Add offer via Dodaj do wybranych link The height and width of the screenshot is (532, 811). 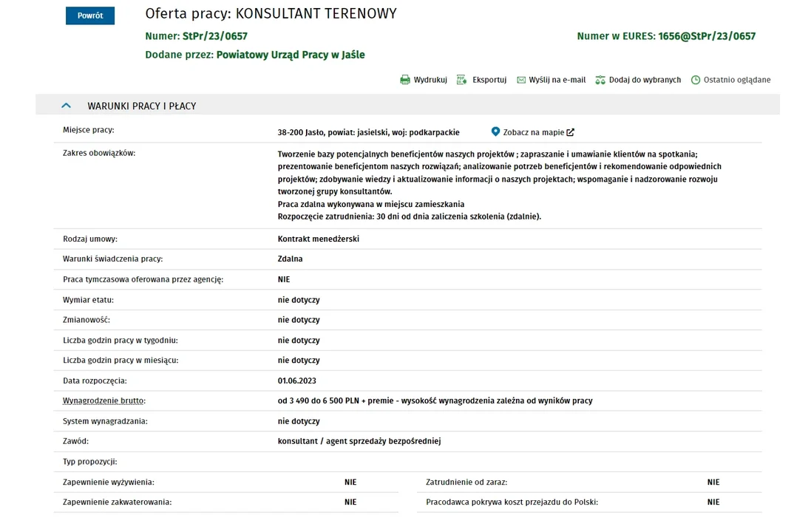point(645,80)
